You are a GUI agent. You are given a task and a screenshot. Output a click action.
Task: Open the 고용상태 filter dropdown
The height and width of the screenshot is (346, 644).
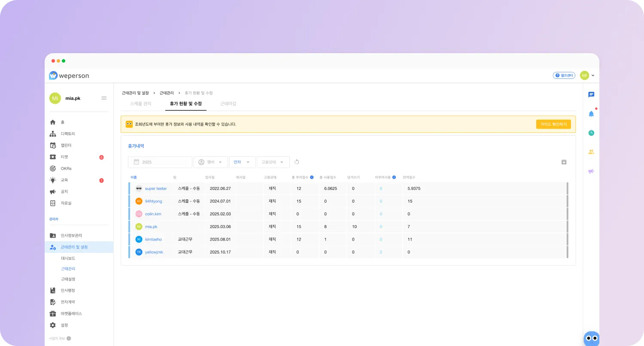click(x=273, y=162)
